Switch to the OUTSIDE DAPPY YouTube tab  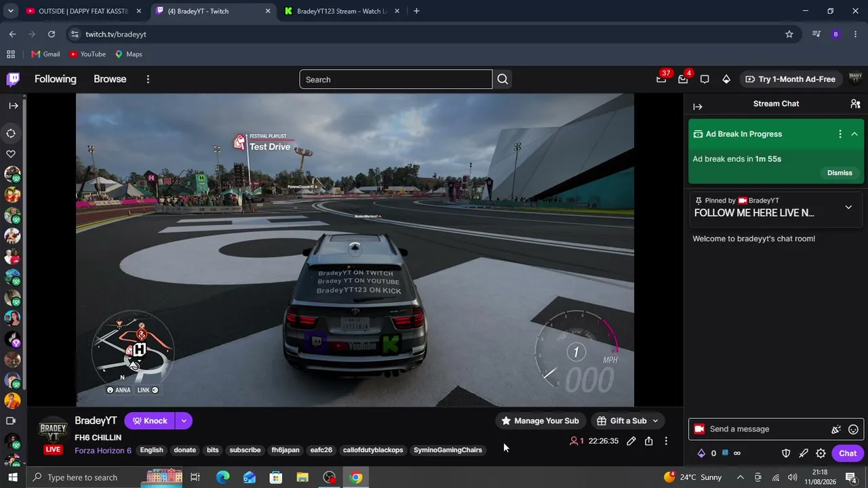84,11
